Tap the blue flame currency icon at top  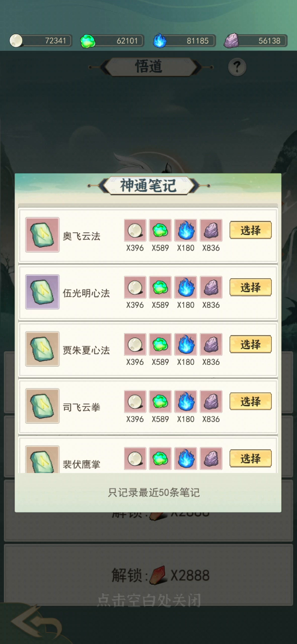(160, 41)
